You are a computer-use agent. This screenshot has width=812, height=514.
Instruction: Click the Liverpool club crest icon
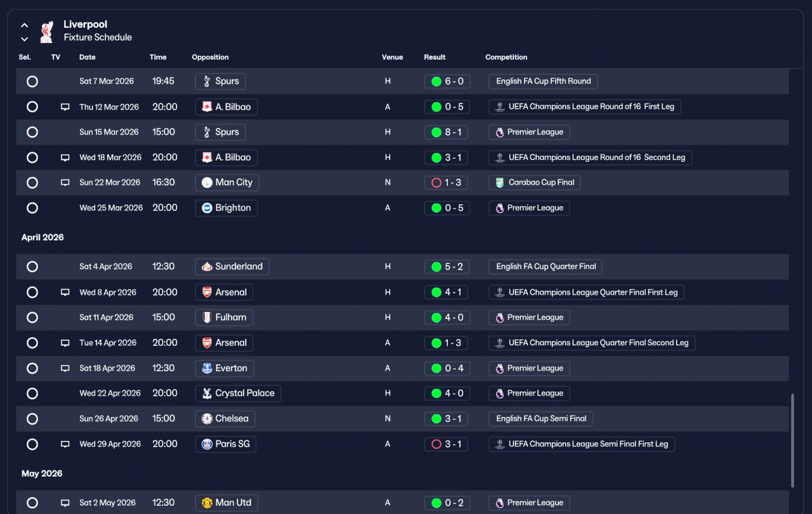tap(46, 32)
